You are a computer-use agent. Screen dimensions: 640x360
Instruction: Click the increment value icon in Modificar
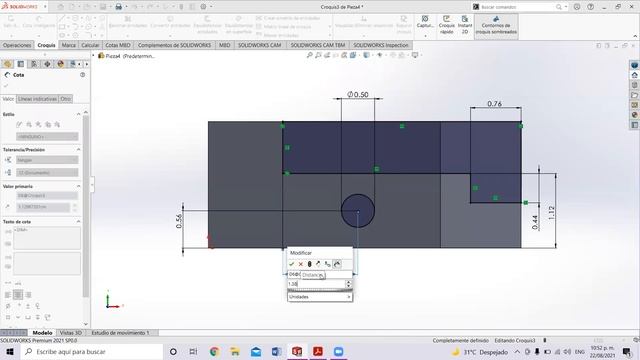click(x=327, y=264)
